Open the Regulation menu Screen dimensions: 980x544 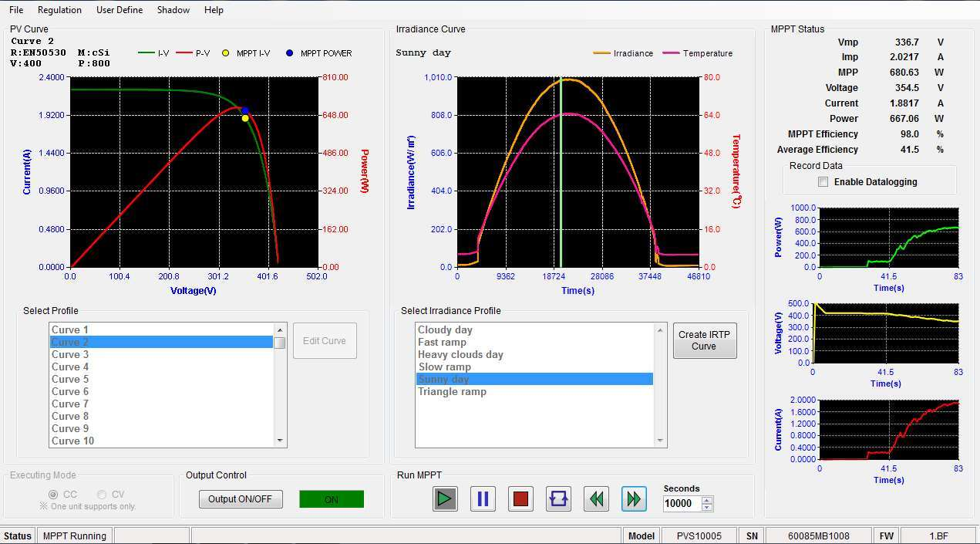(59, 10)
